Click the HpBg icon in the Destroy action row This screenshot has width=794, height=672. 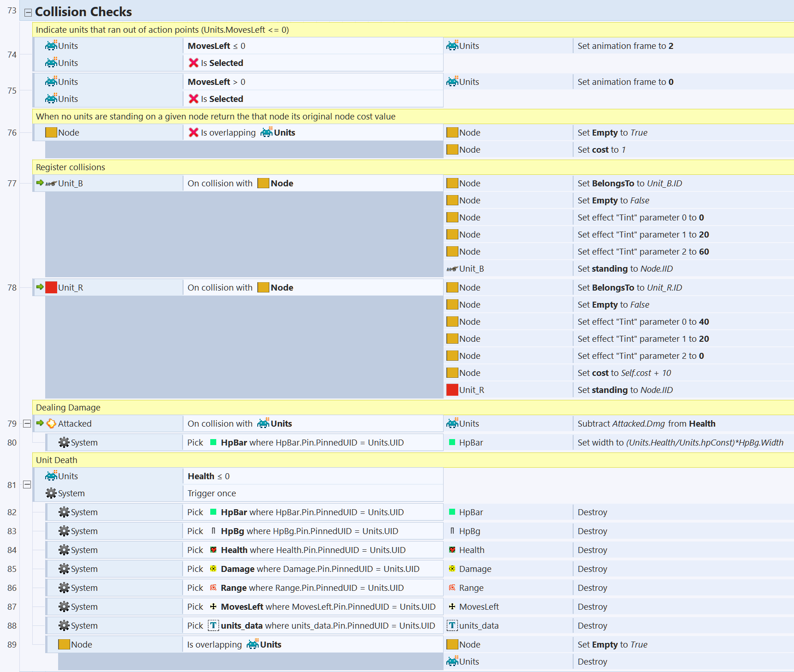452,531
